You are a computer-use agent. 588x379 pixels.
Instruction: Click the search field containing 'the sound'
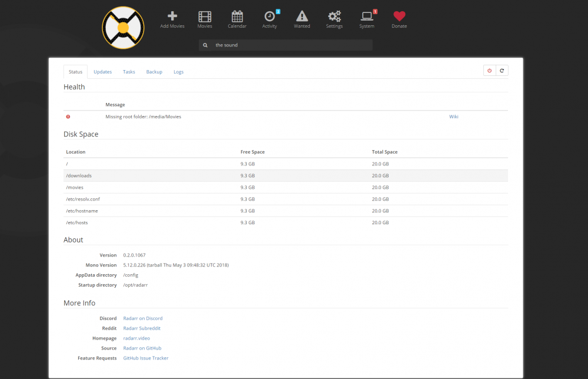(x=286, y=45)
